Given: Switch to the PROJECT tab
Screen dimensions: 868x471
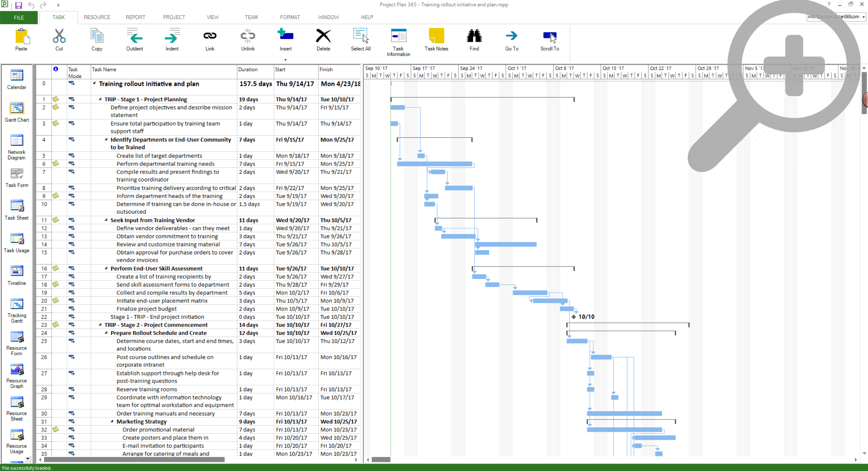Looking at the screenshot, I should [174, 17].
